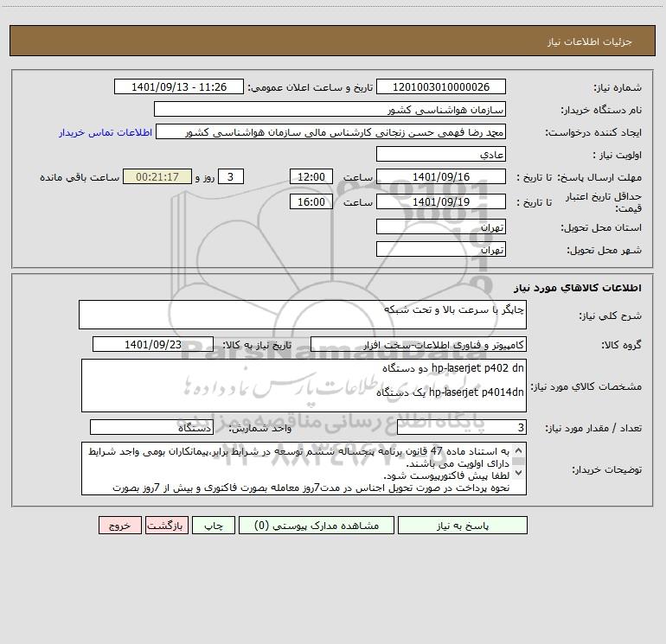
Task: Click the بازگشت back button
Action: click(166, 525)
